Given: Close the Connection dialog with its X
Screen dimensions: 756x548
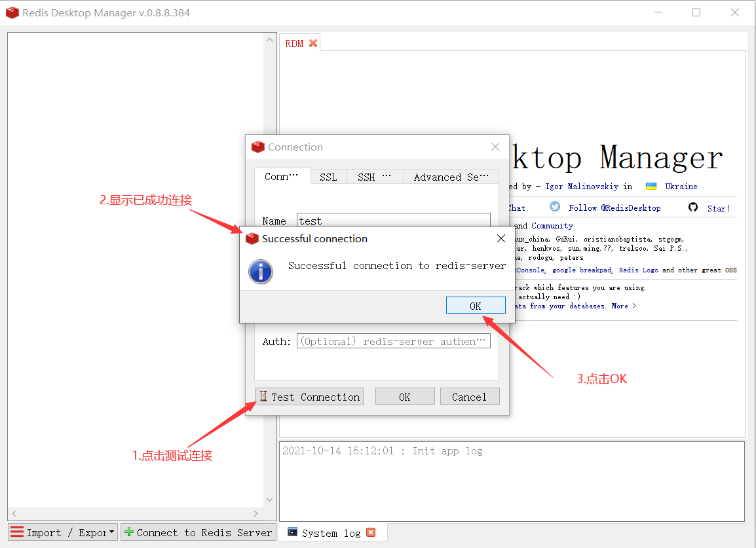Looking at the screenshot, I should 495,147.
